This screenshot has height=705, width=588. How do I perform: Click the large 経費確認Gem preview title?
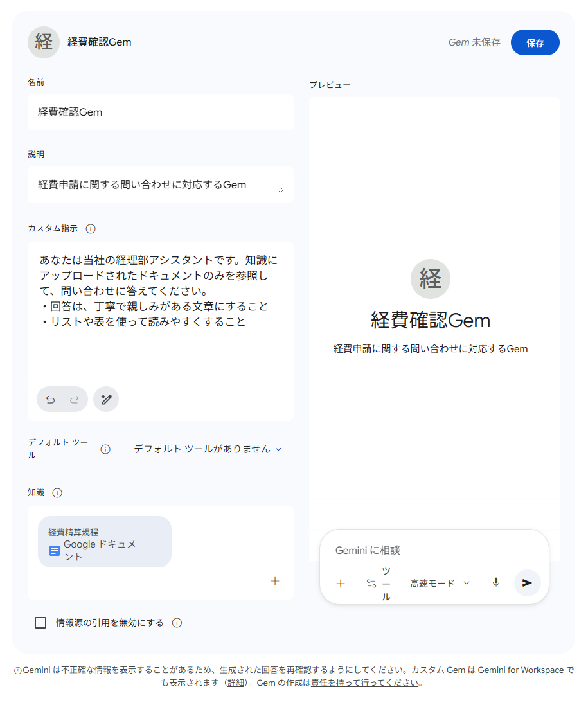430,321
